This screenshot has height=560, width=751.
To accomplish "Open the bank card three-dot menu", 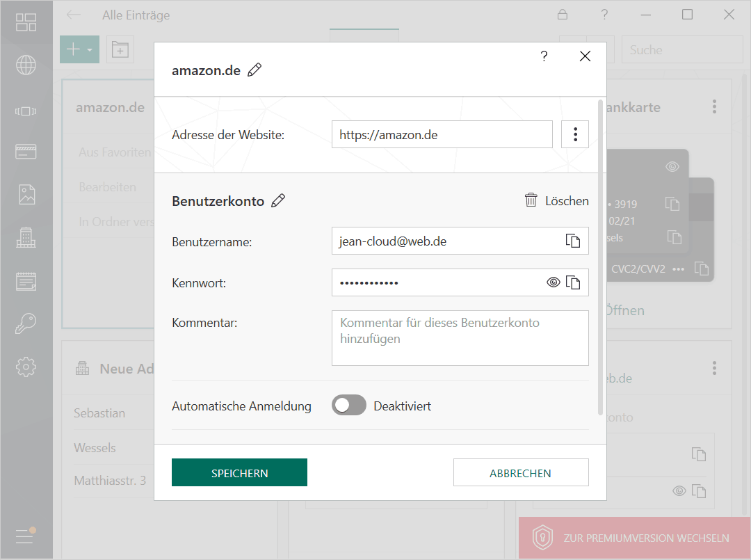I will click(714, 106).
